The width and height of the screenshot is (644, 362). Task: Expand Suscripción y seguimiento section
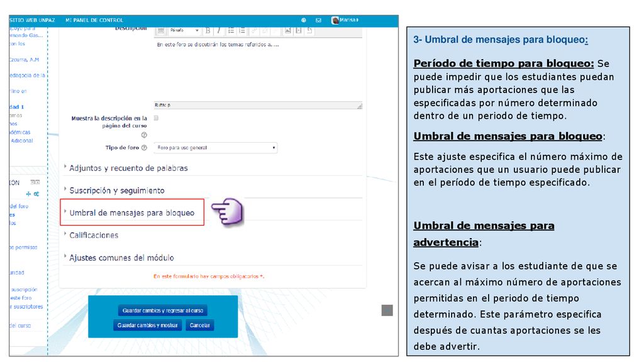(x=116, y=190)
